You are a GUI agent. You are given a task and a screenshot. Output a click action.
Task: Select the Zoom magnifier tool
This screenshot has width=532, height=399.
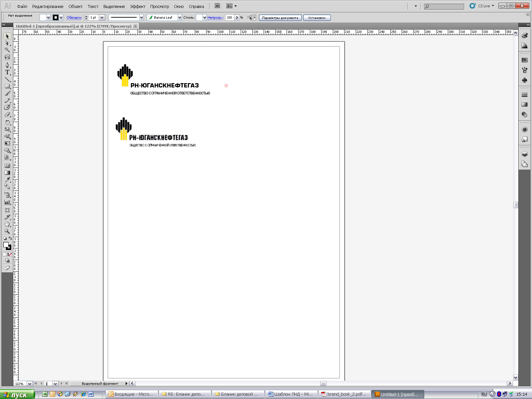coord(7,231)
